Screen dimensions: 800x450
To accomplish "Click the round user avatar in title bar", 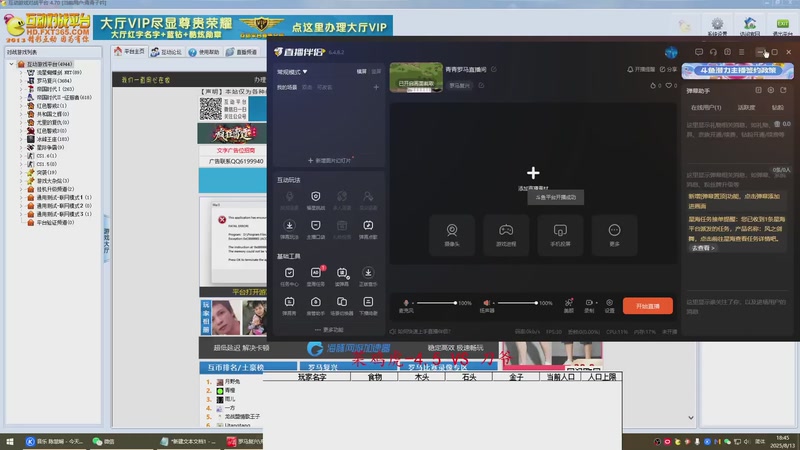I will pos(671,52).
